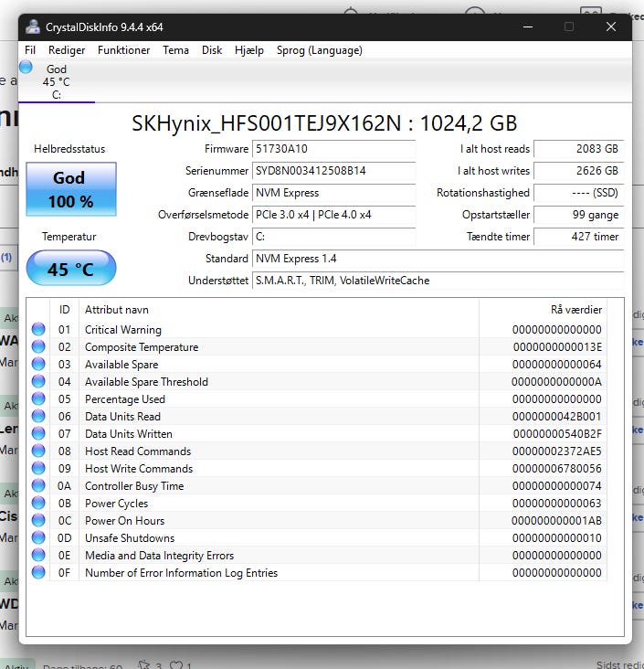Screen dimensions: 644x669
Task: Open the Sprog (Language) menu
Action: click(320, 50)
